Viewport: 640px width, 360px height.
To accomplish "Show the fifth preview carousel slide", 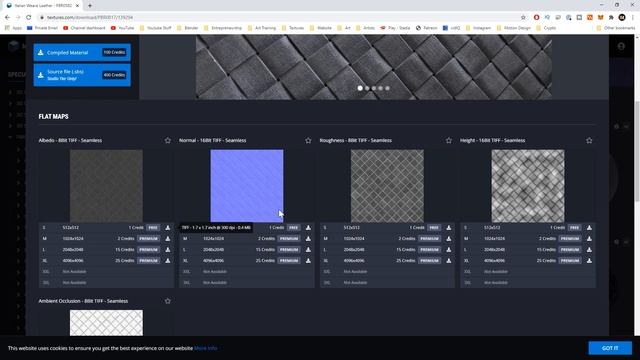I will pos(387,88).
